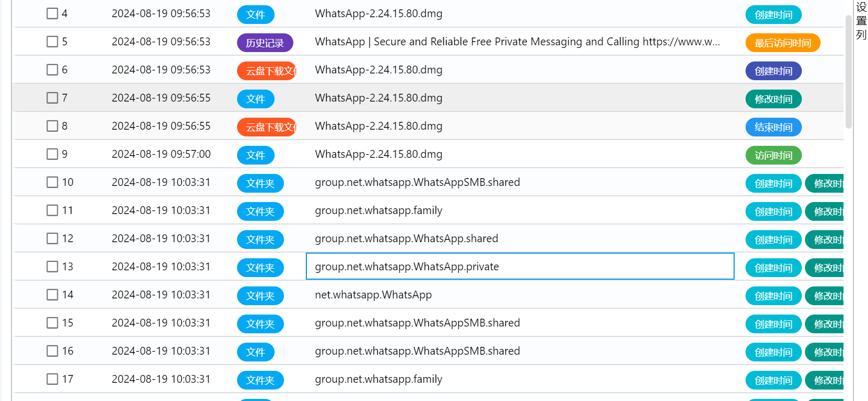Click the 文件夹 tag in row 12

[x=261, y=240]
